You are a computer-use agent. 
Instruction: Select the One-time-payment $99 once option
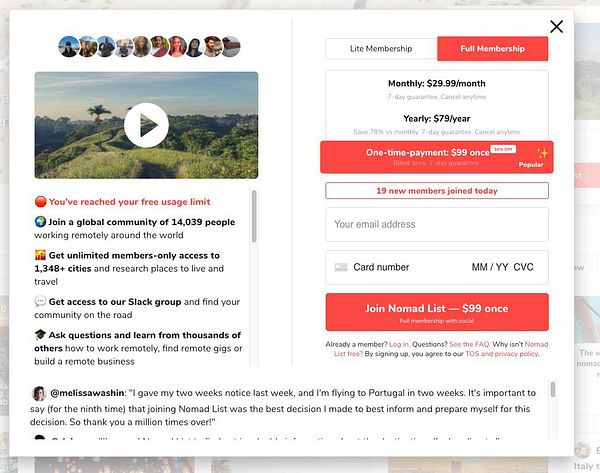[437, 157]
